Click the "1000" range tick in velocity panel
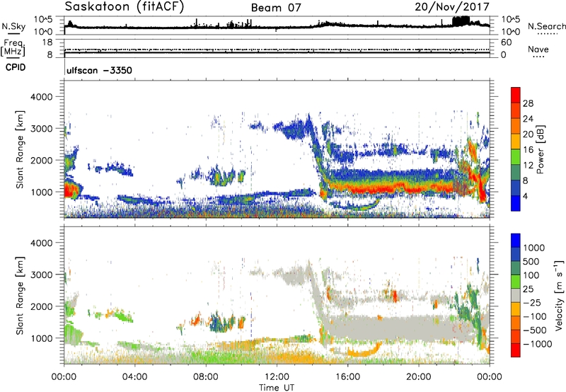The image size is (566, 392). pos(41,338)
